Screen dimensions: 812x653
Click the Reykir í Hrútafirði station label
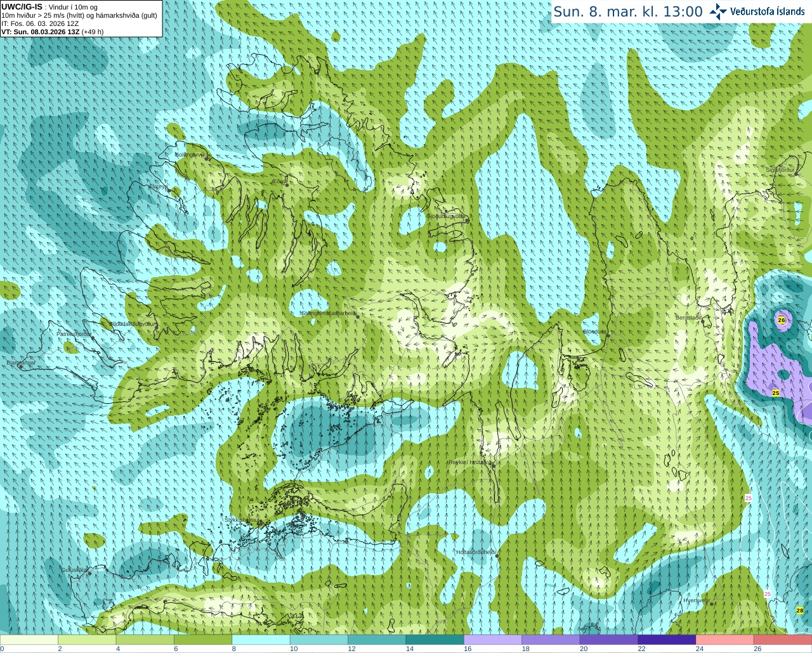(x=470, y=462)
